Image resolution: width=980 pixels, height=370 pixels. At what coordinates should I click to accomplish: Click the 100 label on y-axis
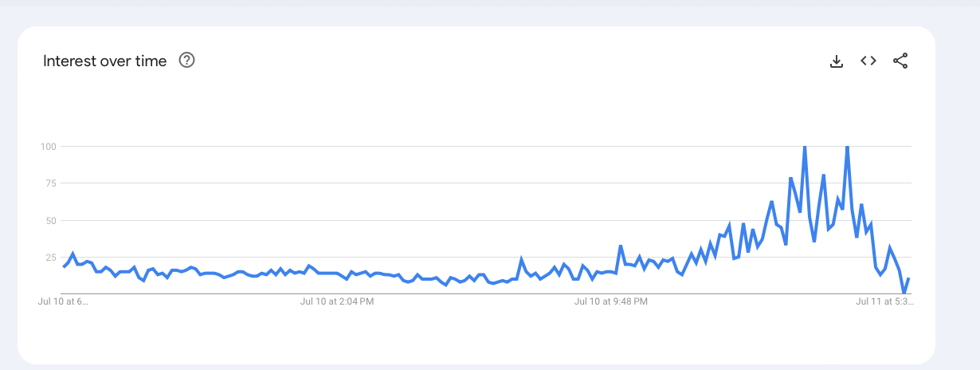click(x=48, y=147)
